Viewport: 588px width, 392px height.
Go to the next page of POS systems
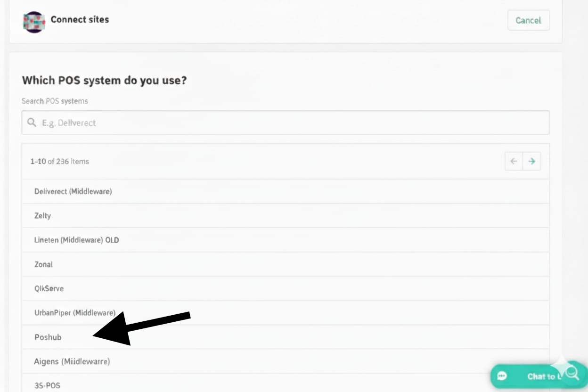(533, 161)
